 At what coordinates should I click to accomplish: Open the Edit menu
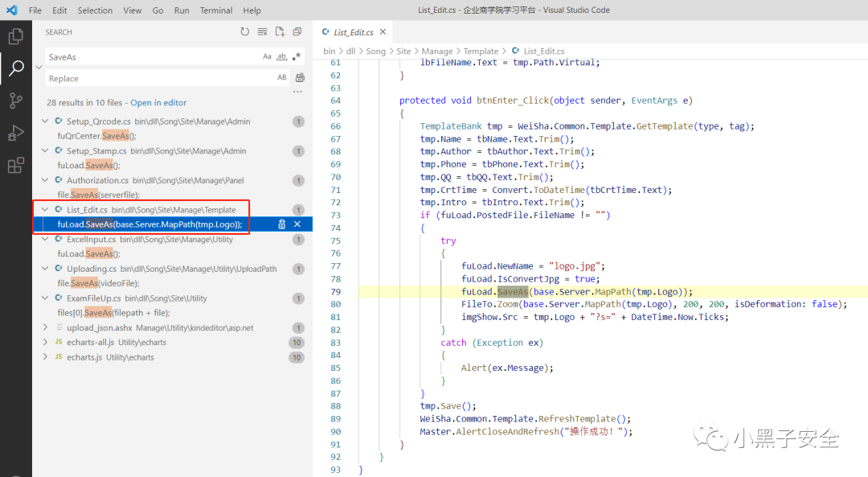point(59,10)
